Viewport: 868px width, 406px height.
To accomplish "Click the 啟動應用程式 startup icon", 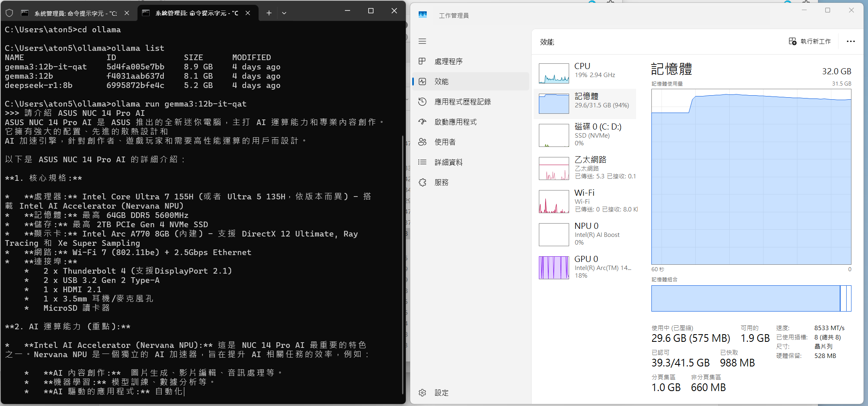I will click(422, 122).
